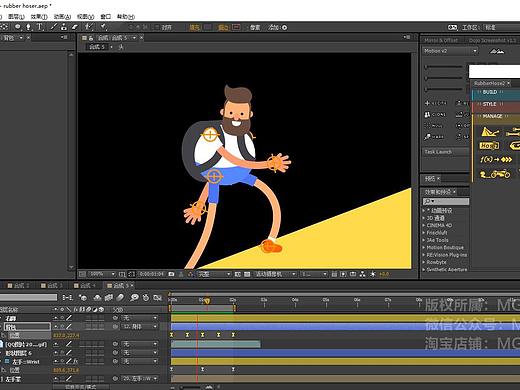Click the RubberHose motorcycle icon
The image size is (520, 390).
point(495,174)
